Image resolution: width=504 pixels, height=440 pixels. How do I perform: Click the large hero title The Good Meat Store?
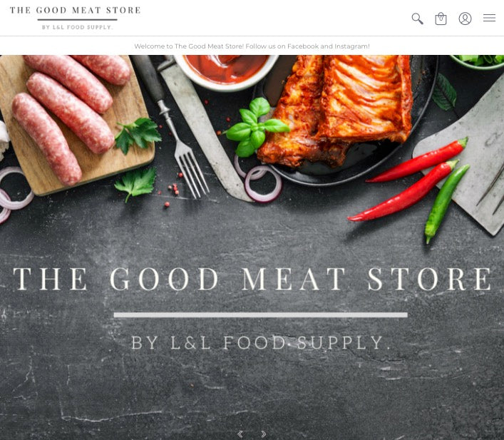point(252,279)
